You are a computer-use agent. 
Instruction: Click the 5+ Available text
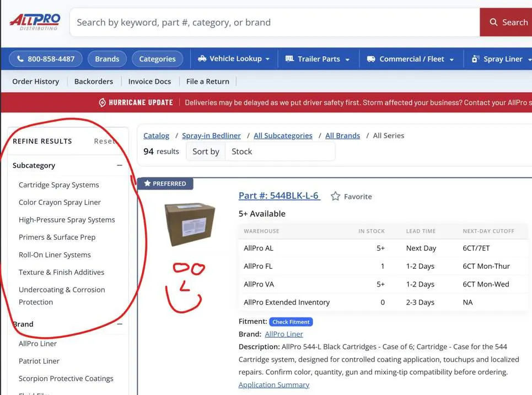(x=262, y=214)
